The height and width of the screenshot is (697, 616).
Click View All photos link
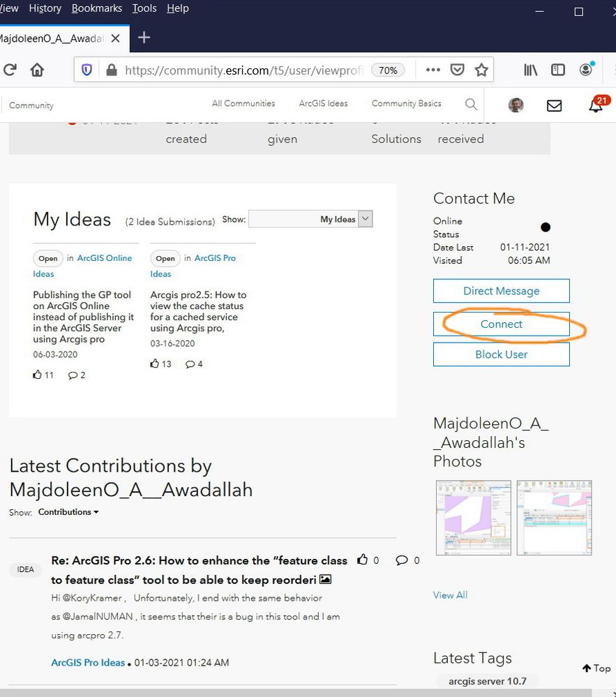(x=450, y=594)
